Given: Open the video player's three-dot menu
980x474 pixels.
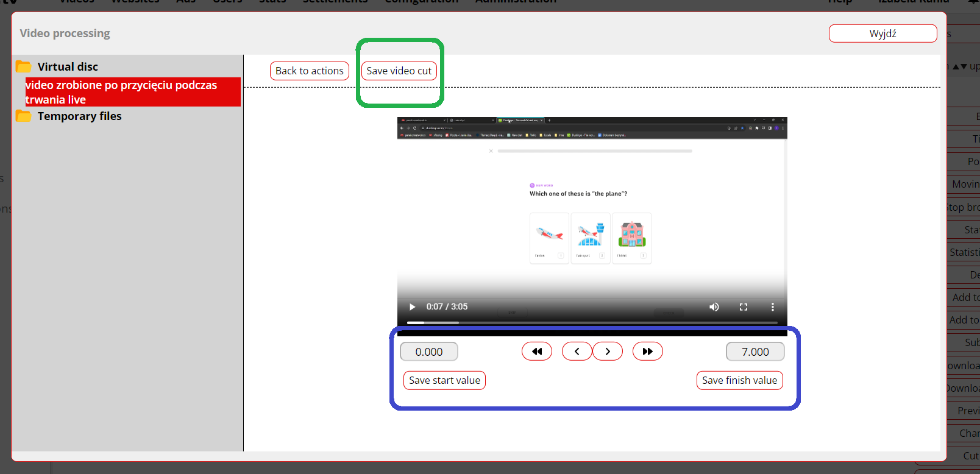Looking at the screenshot, I should pos(772,307).
